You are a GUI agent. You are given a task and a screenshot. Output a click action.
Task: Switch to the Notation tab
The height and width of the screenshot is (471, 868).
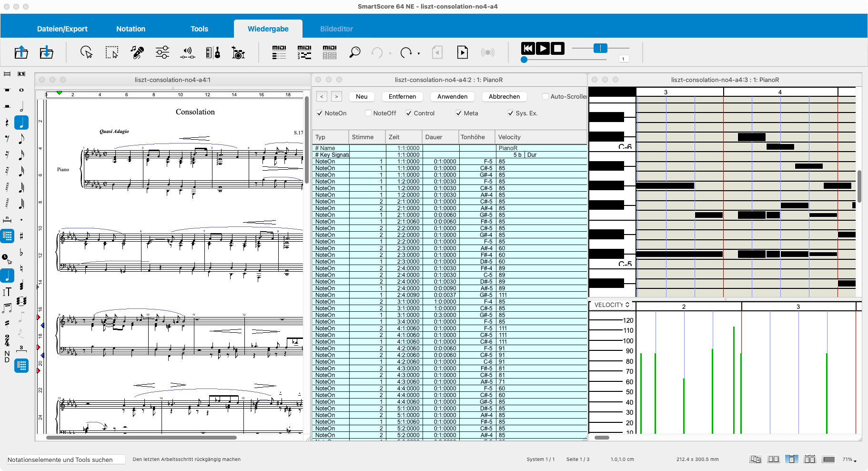pyautogui.click(x=131, y=29)
